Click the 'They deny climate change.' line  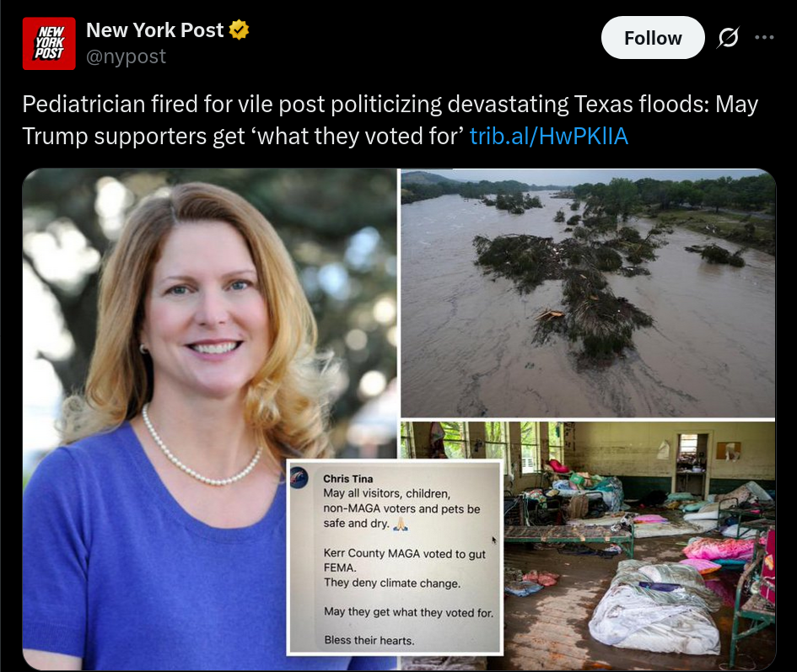point(392,583)
